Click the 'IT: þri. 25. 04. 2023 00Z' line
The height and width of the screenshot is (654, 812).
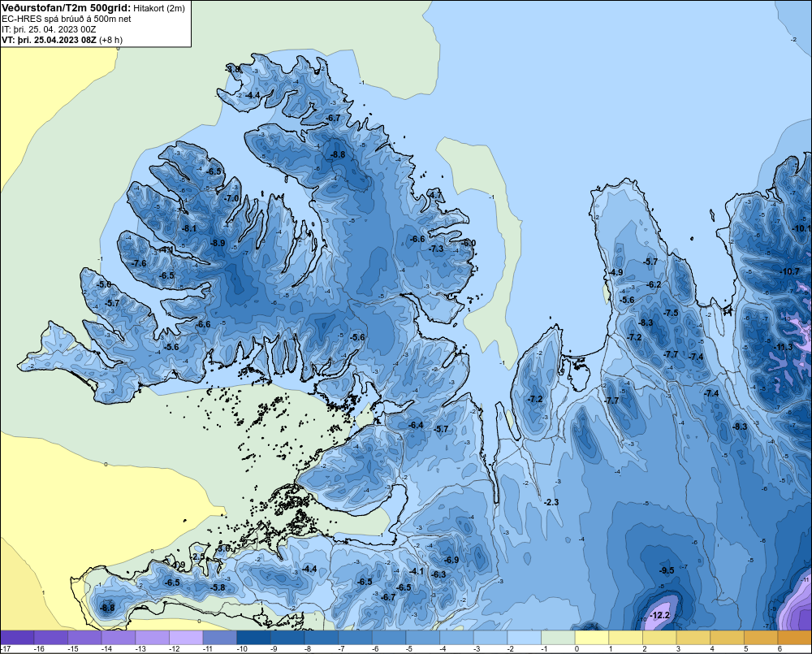49,29
